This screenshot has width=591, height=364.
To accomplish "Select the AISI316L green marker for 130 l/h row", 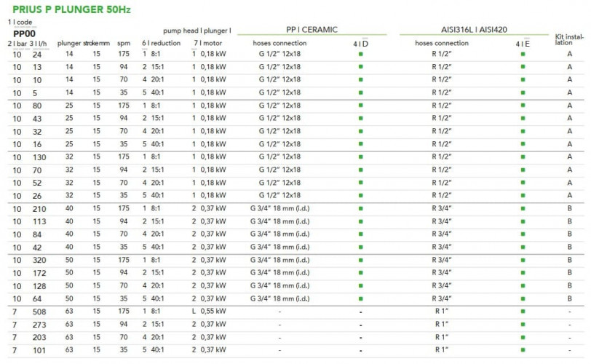I will (x=523, y=157).
